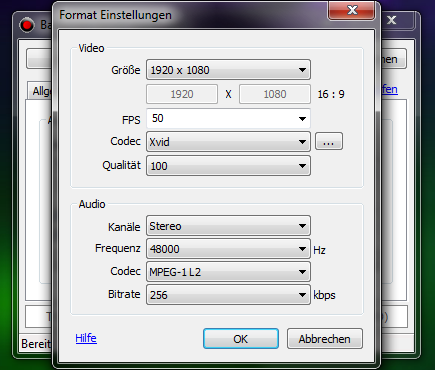
Task: Click the Xvid codec settings '...' button
Action: coord(329,141)
